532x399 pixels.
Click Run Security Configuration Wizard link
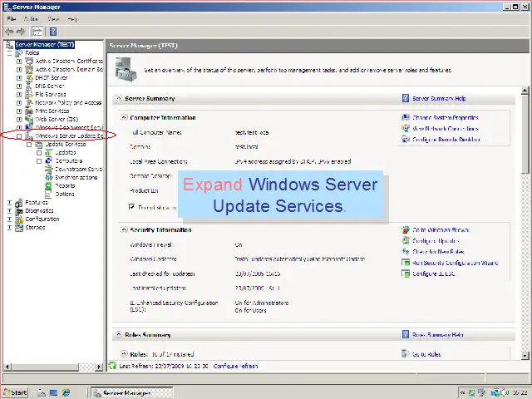coord(456,263)
